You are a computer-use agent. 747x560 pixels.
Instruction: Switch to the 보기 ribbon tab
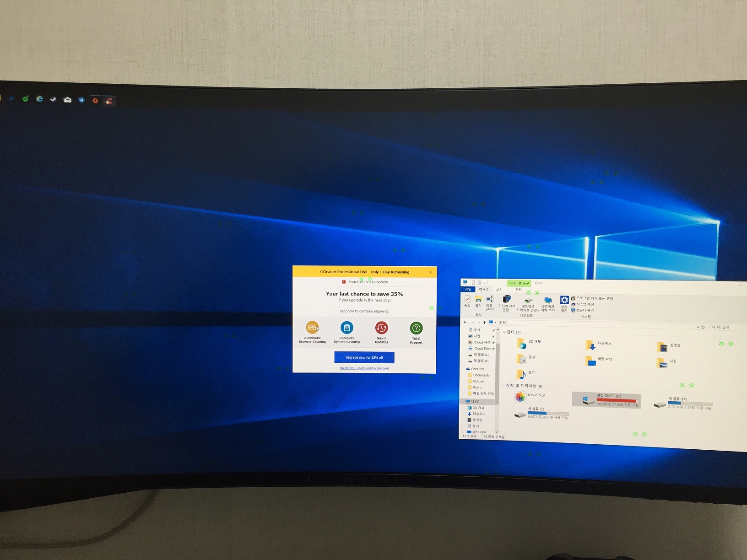click(499, 289)
